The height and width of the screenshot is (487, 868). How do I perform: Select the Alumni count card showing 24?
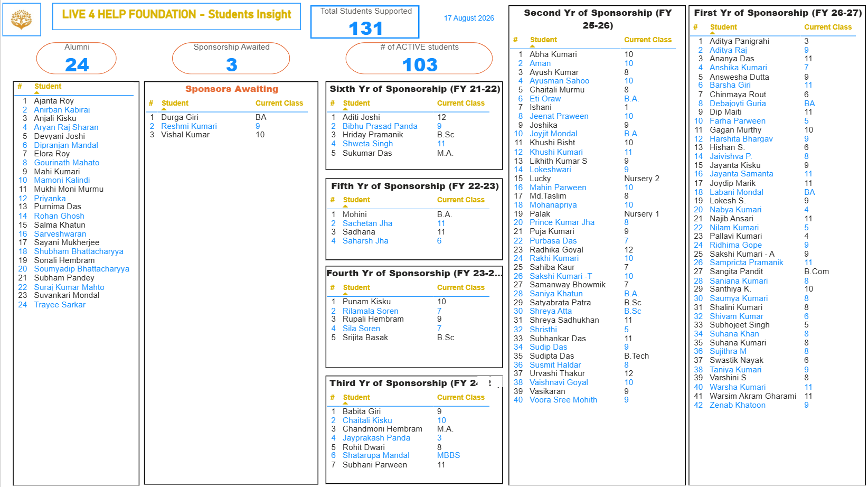click(x=77, y=58)
